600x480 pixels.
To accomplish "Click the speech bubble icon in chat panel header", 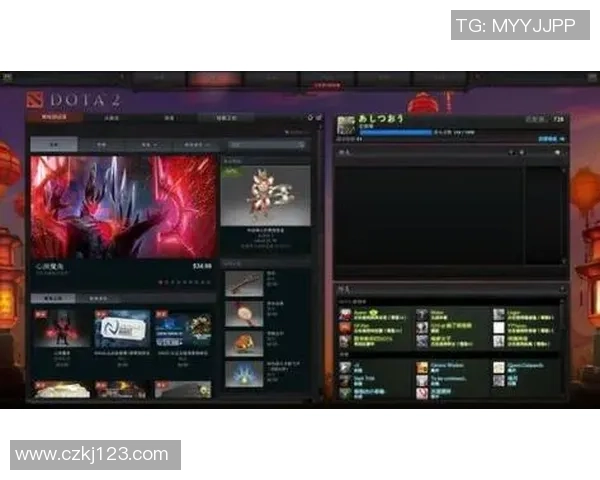I will pos(557,152).
